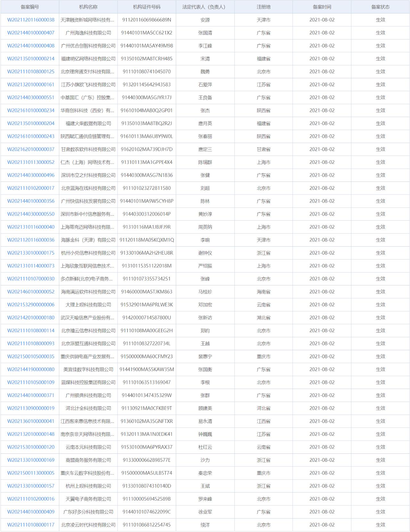Open record W2021620100000037 link
The height and width of the screenshot is (532, 410).
[31, 149]
